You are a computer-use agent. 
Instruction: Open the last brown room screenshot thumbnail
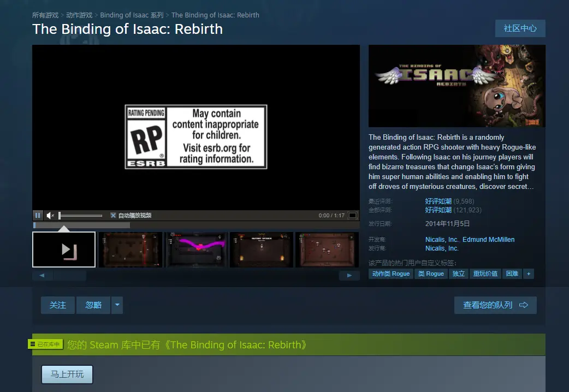[327, 250]
